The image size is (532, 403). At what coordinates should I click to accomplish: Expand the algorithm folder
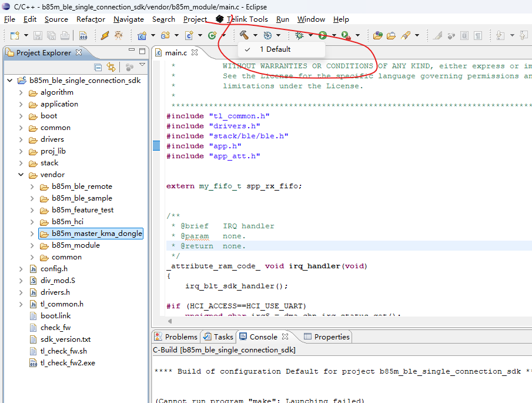[21, 92]
